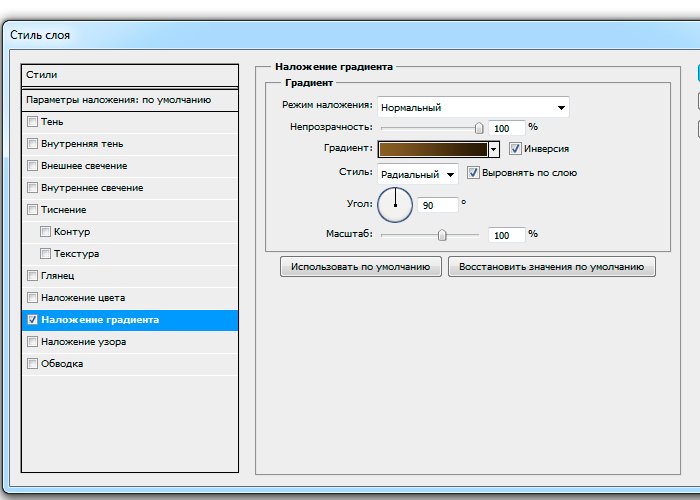This screenshot has width=700, height=500.
Task: Select the Наложение градиента list item
Action: pos(130,320)
